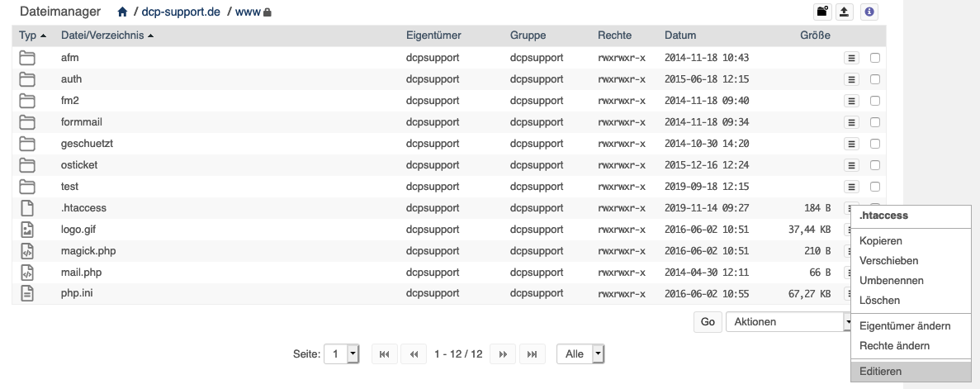
Task: Tick the checkbox for auth folder
Action: [x=875, y=79]
